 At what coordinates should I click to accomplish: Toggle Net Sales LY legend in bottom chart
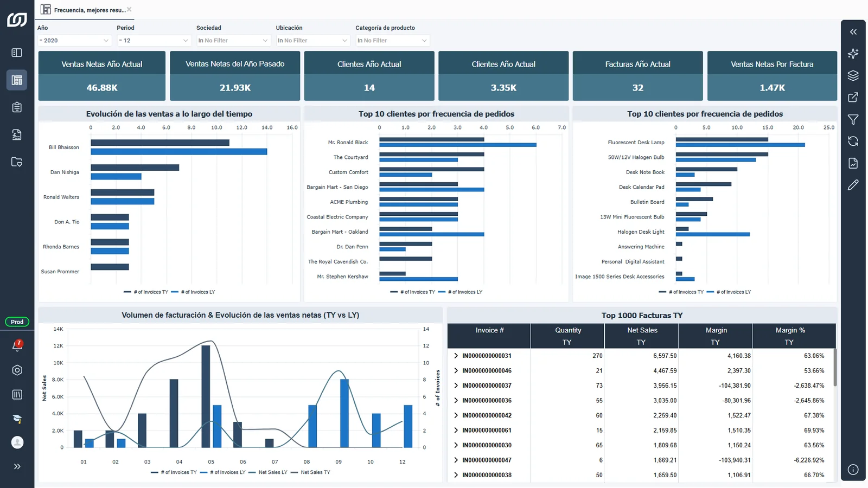pos(268,472)
